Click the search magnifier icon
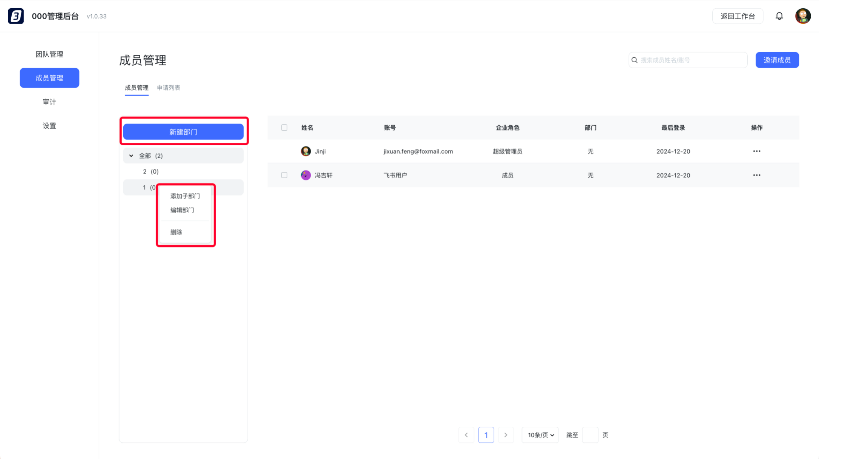The height and width of the screenshot is (459, 868). click(x=635, y=60)
